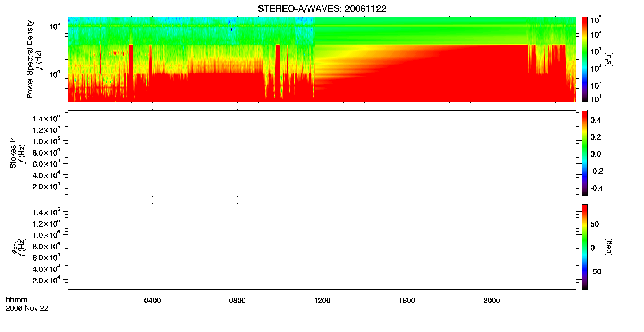Click the [sfu] colorbar unit label
The height and width of the screenshot is (332, 644).
(608, 59)
